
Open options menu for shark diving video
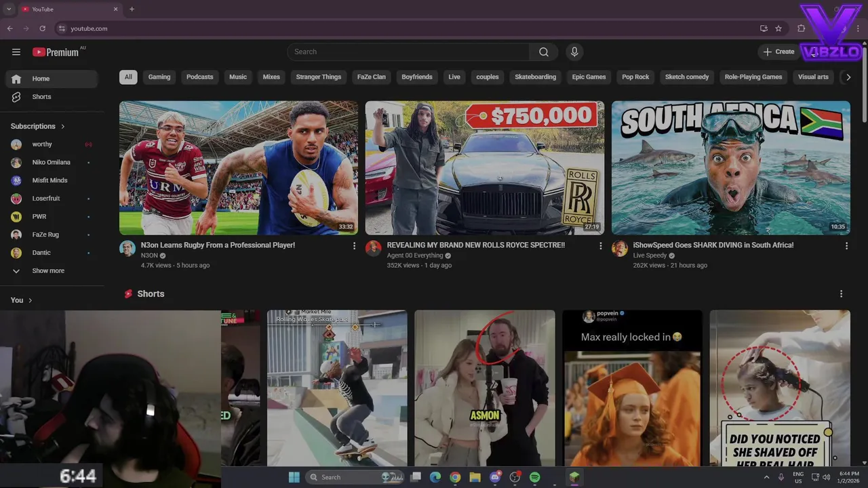846,246
